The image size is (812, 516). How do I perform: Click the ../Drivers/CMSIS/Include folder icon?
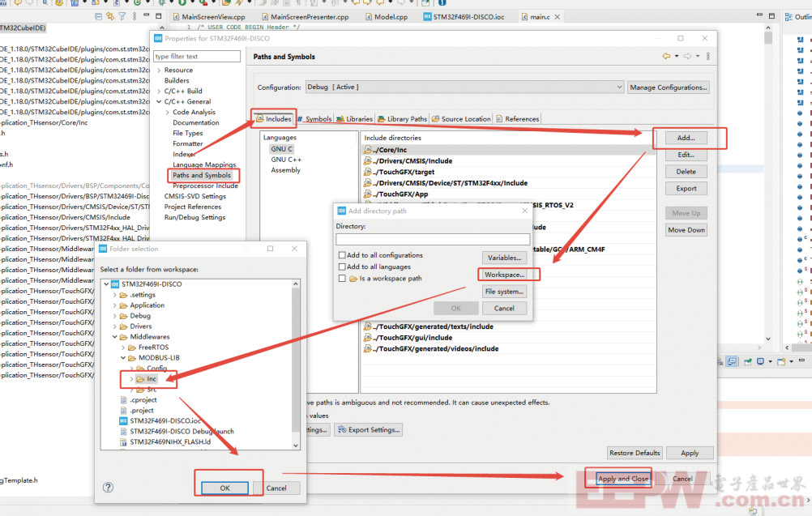pos(367,161)
